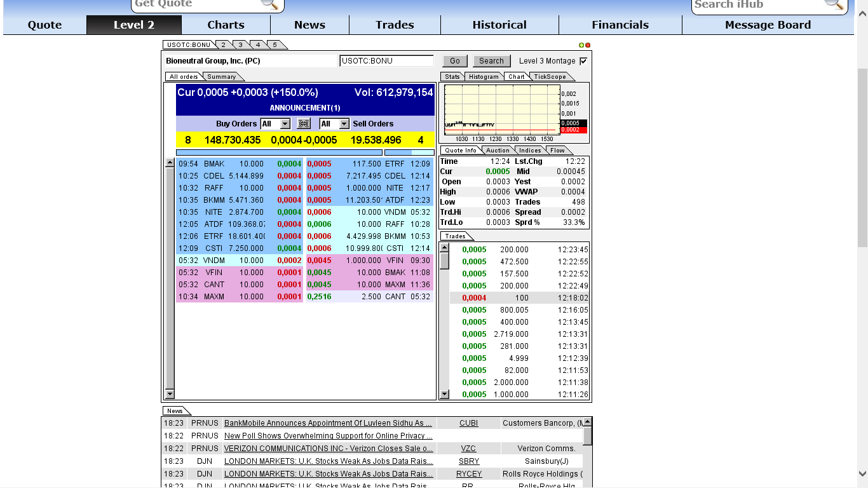This screenshot has width=868, height=488.
Task: Open the Charts navigation tab
Action: [x=226, y=25]
